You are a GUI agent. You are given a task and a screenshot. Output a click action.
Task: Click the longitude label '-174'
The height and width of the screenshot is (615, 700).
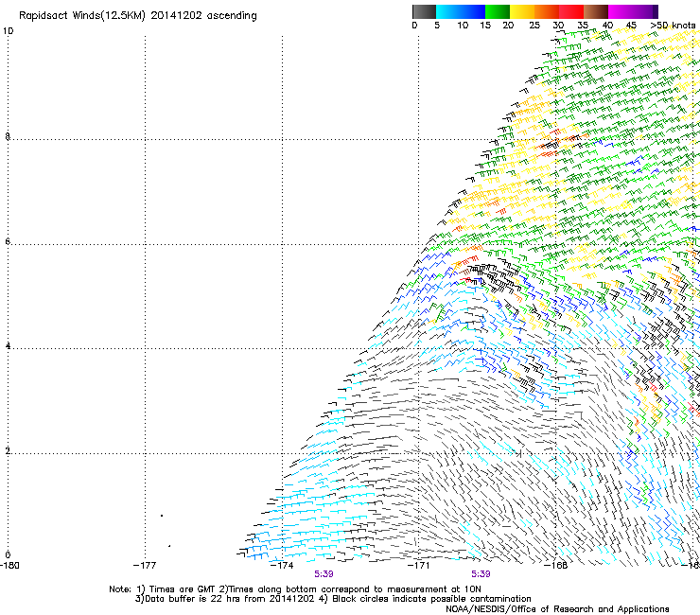[x=282, y=566]
